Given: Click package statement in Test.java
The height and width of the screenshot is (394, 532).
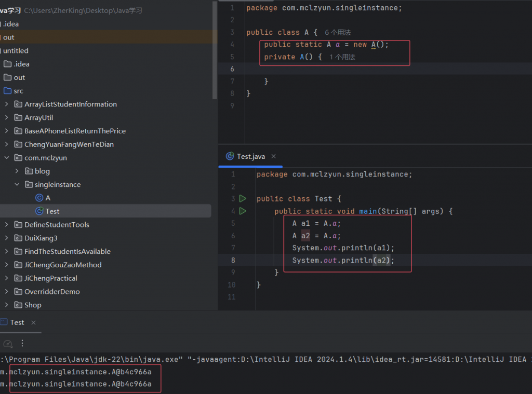Looking at the screenshot, I should 334,174.
